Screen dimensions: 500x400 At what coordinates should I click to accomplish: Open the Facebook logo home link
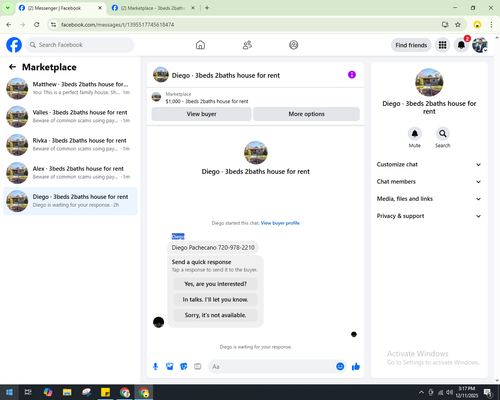[14, 45]
